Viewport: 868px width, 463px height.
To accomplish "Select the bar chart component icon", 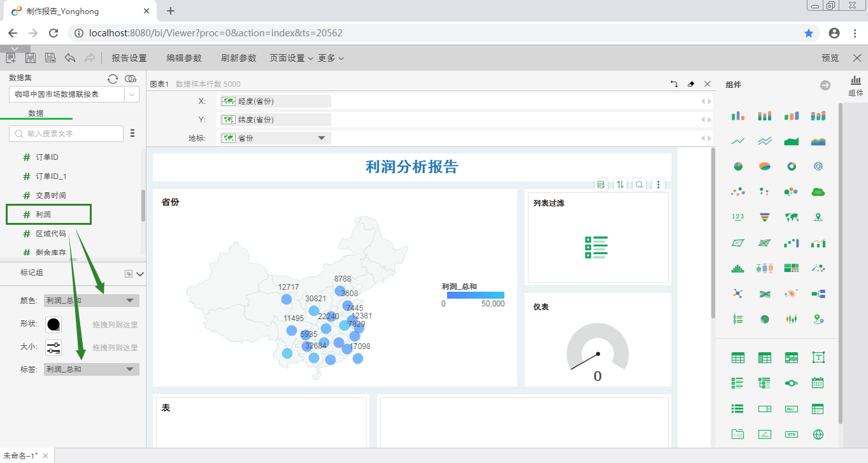I will point(737,116).
